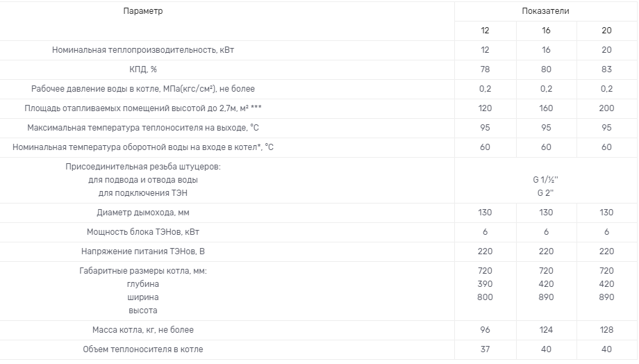Viewport: 639px width, 364px height.
Task: Click the heated area value 160
Action: pyautogui.click(x=545, y=108)
